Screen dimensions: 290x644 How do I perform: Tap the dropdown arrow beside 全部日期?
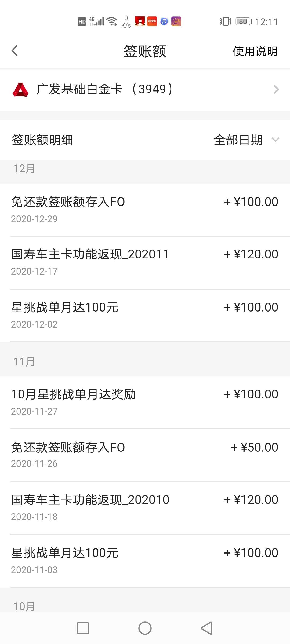point(275,140)
